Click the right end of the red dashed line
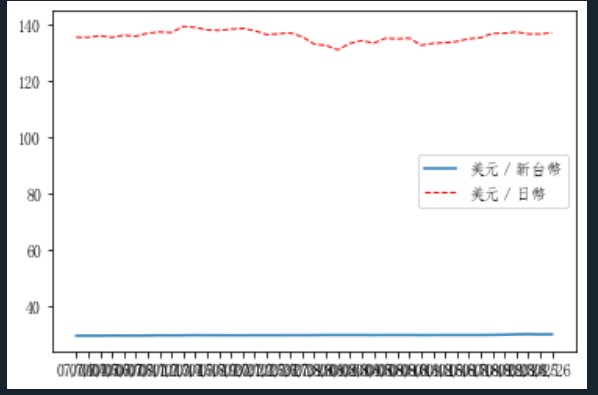 point(551,33)
